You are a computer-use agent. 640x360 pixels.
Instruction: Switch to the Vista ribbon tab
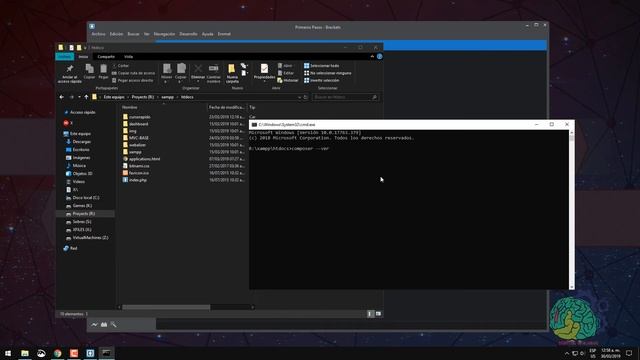[129, 57]
